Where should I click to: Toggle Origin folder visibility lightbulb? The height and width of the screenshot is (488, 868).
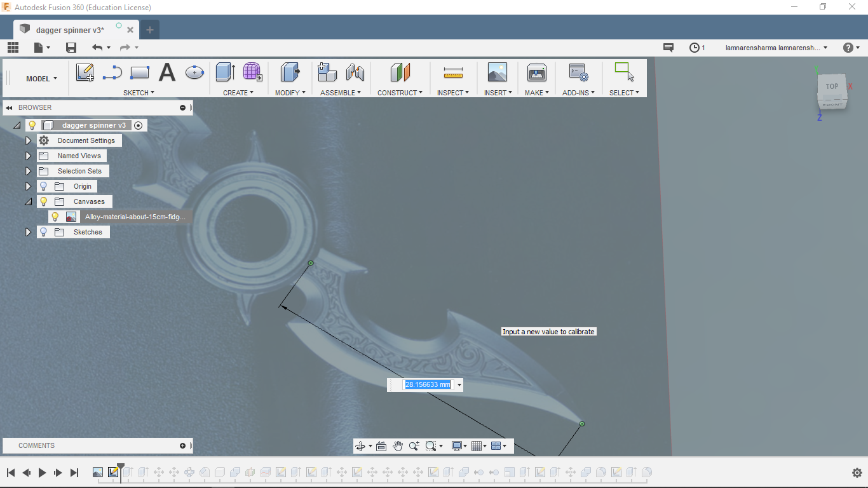pos(43,186)
